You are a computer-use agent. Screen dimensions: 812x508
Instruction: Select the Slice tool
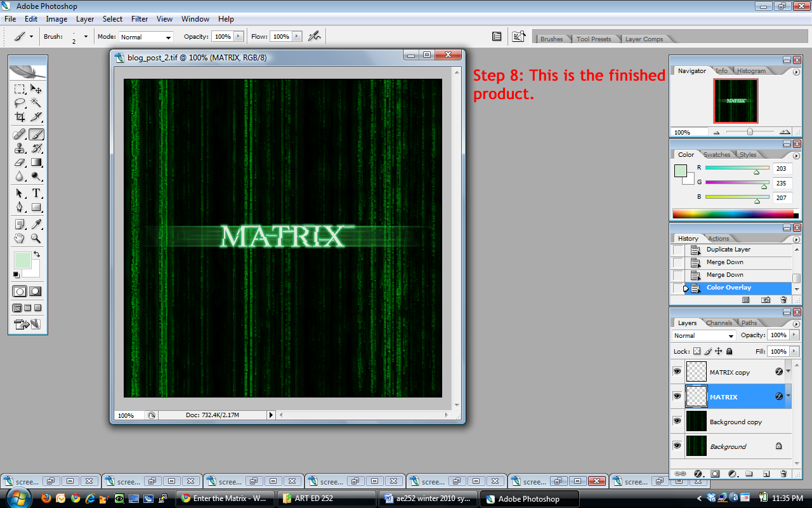pos(36,117)
